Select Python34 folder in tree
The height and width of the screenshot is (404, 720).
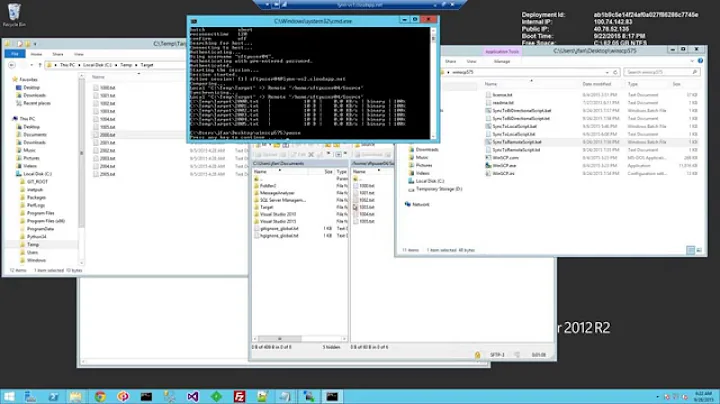pos(37,237)
